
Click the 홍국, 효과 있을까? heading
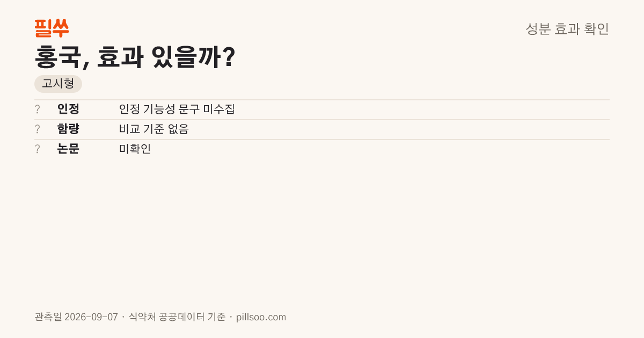(135, 57)
